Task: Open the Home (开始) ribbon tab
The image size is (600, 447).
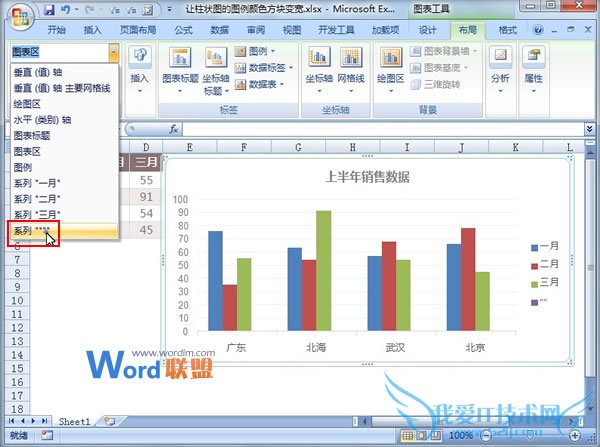Action: pyautogui.click(x=57, y=30)
